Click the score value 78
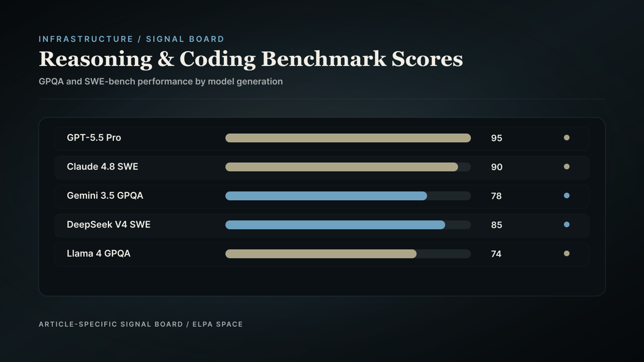Screen dimensions: 644x362 (x=496, y=196)
